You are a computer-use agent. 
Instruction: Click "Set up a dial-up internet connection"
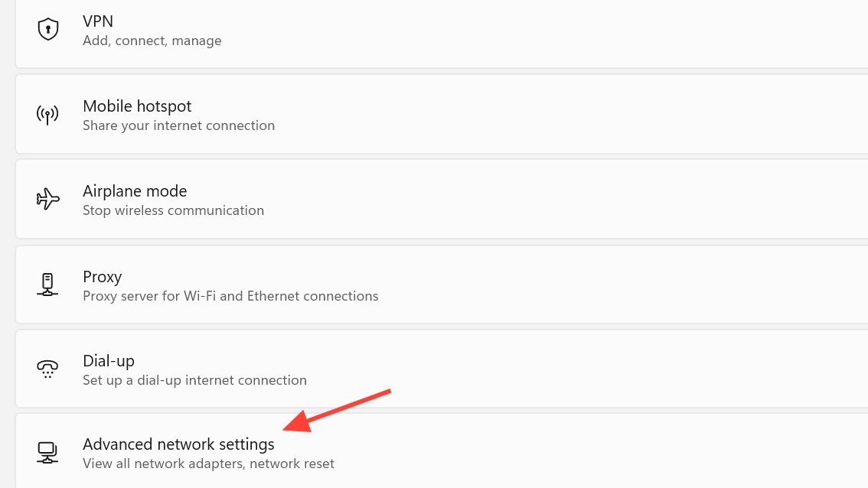(x=194, y=380)
